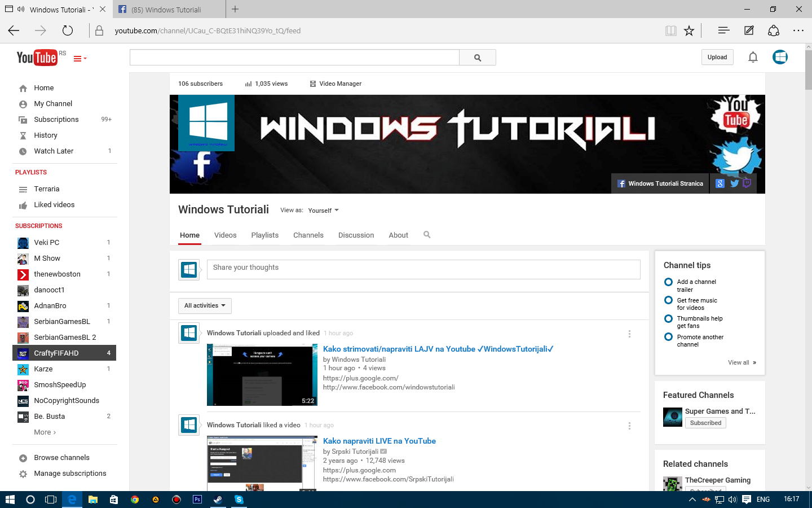Click Twitter icon in banner links
This screenshot has width=812, height=508.
pos(734,183)
